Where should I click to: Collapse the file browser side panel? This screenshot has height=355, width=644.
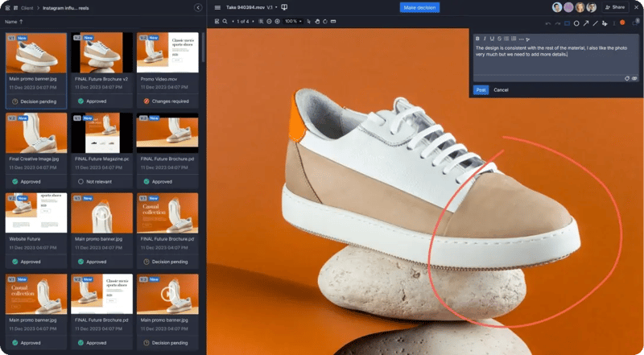pos(198,7)
